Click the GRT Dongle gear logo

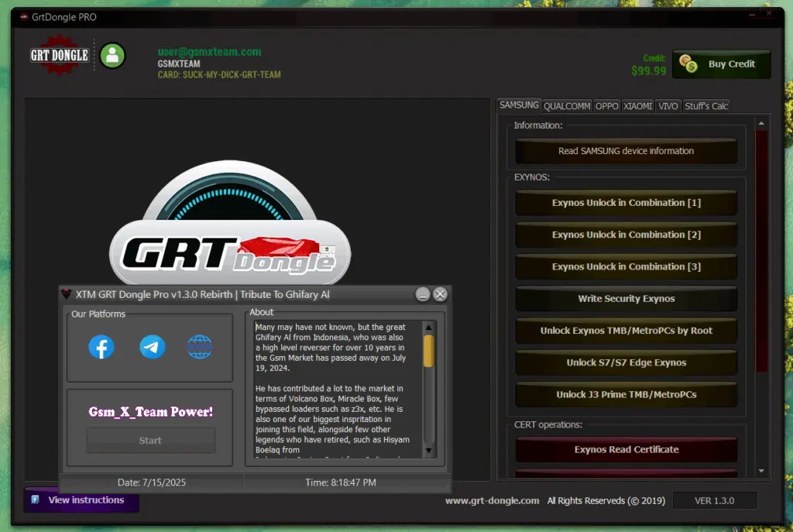[x=59, y=56]
